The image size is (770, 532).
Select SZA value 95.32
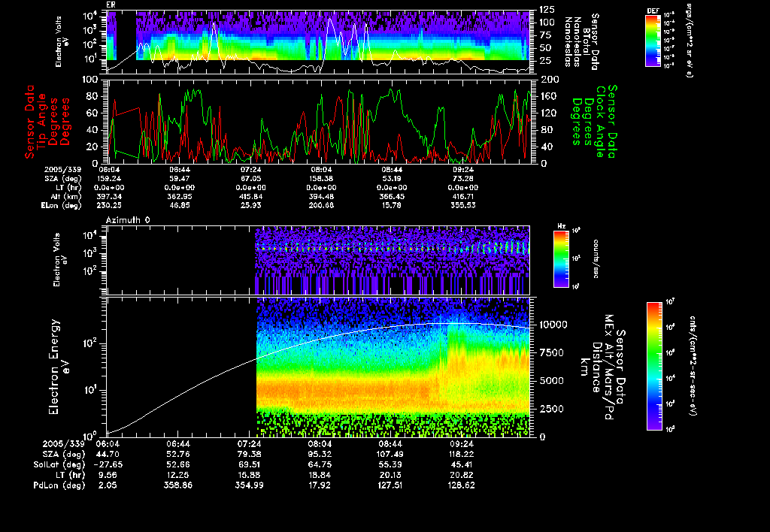pyautogui.click(x=320, y=455)
